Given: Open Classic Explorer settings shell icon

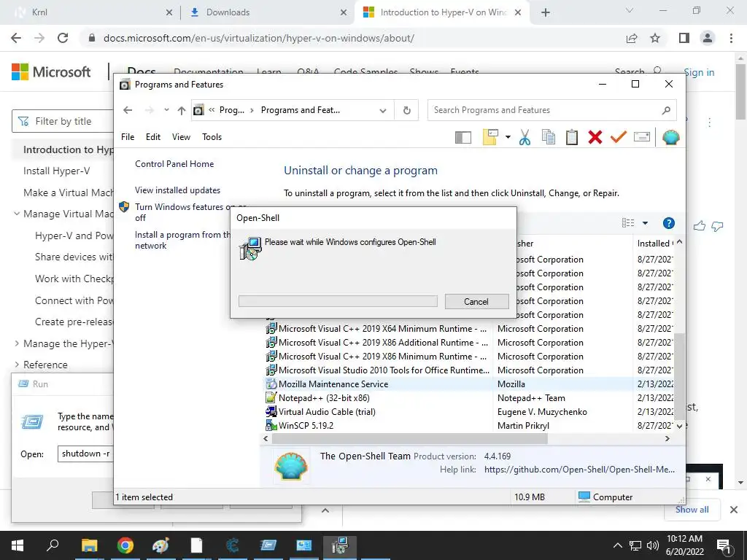Looking at the screenshot, I should coord(671,137).
